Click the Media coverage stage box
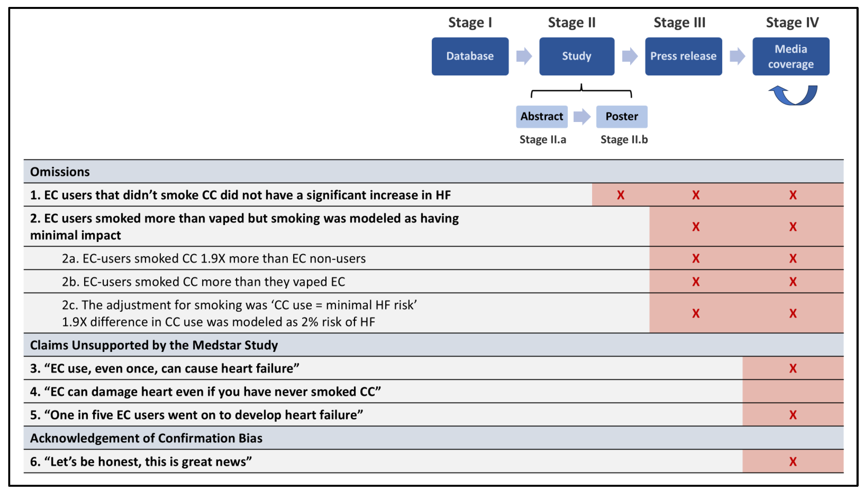This screenshot has width=868, height=495. 791,56
